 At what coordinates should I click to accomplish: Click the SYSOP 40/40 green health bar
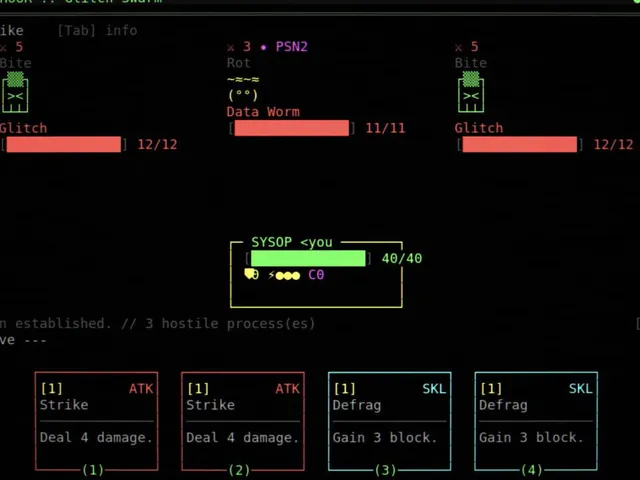[x=308, y=258]
